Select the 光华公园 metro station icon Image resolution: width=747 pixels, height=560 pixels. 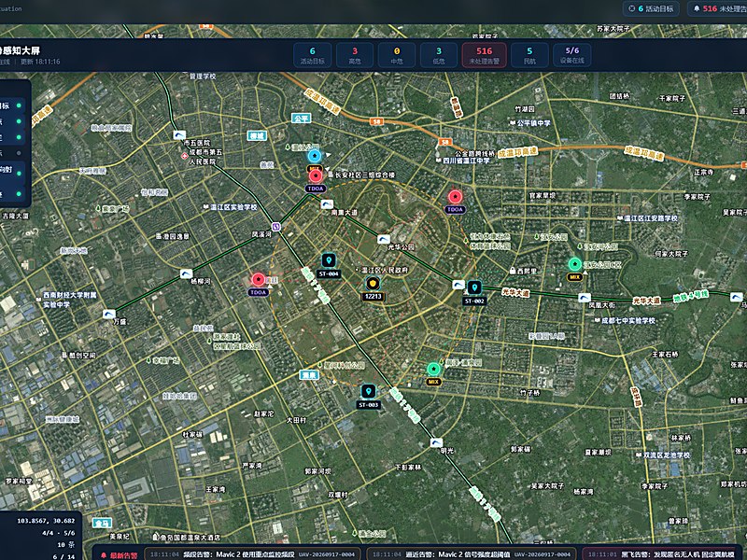coord(384,239)
